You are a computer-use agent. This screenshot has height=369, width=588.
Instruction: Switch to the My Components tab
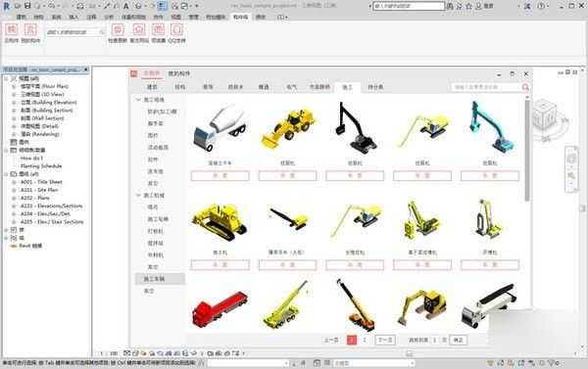(179, 73)
